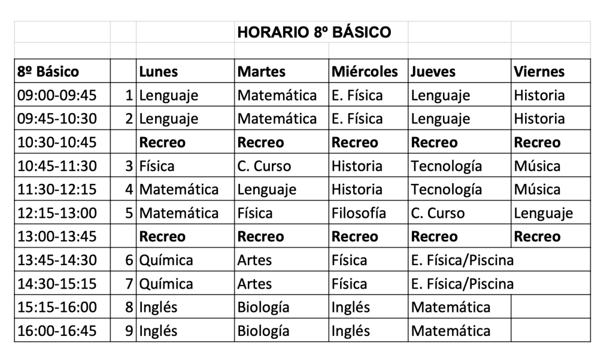Image resolution: width=613 pixels, height=364 pixels.
Task: Click the Biología cell in period 8
Action: (281, 308)
